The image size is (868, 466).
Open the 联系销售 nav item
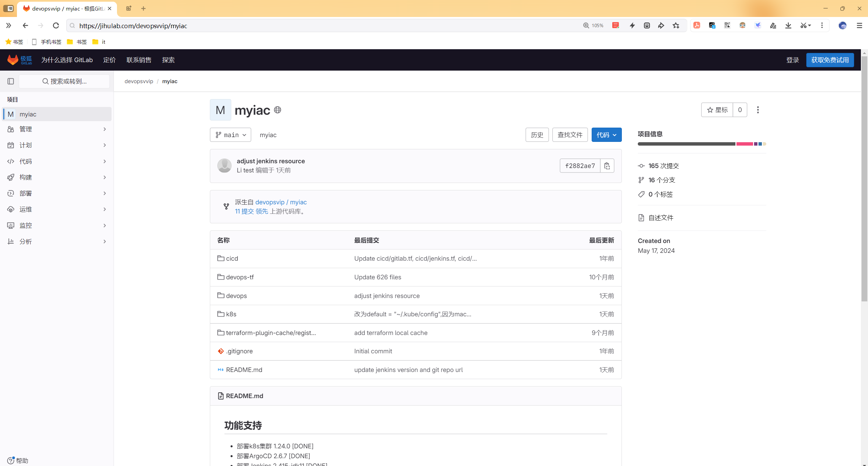tap(139, 60)
